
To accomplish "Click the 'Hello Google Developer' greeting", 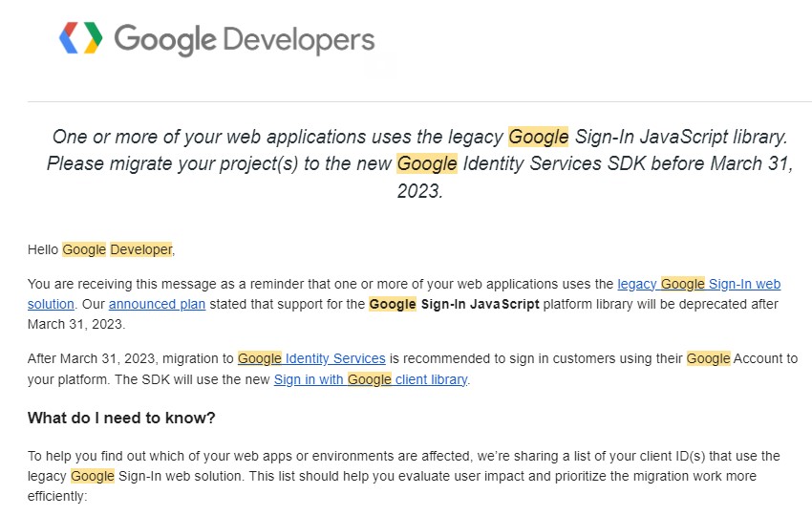I will pos(101,249).
